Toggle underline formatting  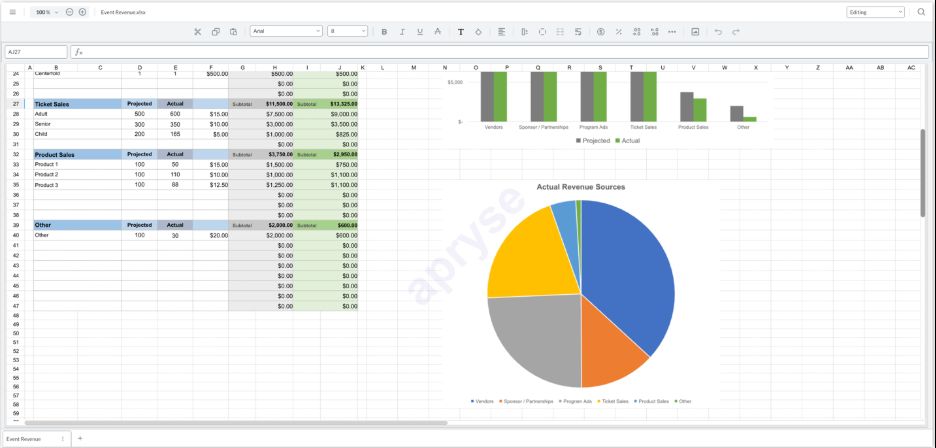(x=420, y=32)
